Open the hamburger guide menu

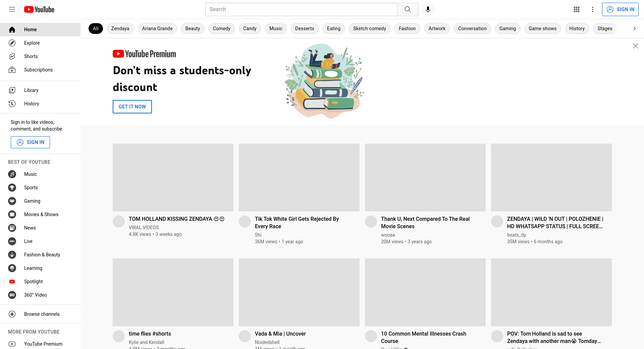12,9
